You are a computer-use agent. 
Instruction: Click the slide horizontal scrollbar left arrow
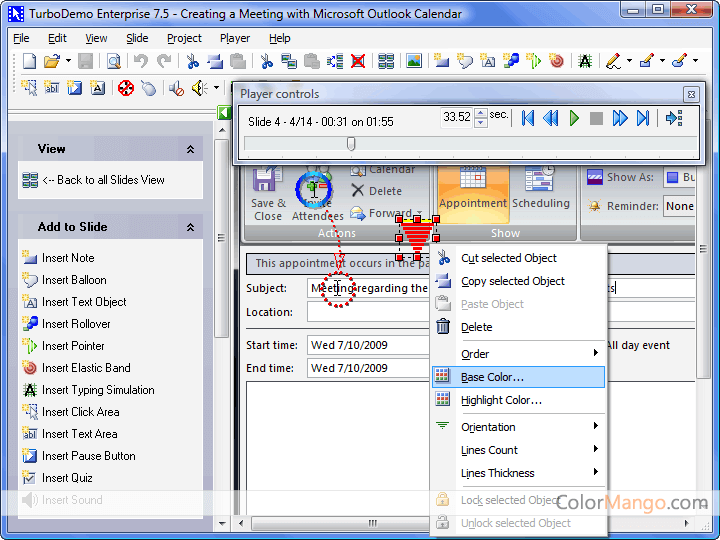(x=241, y=523)
